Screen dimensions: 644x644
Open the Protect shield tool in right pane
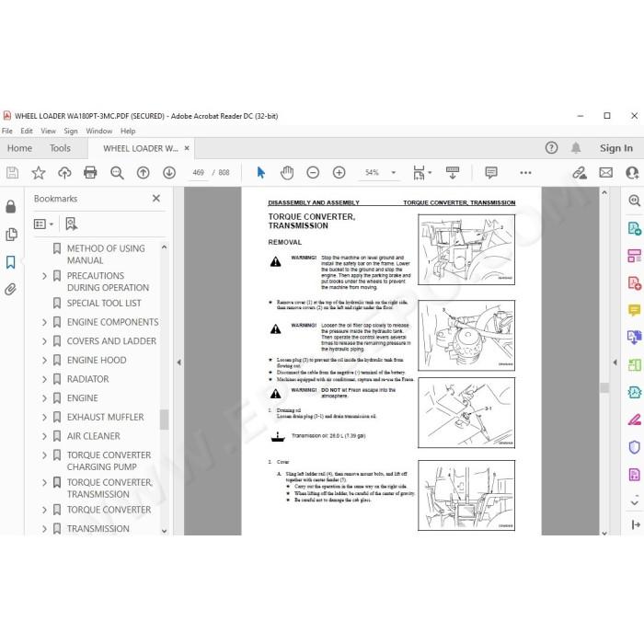(x=635, y=447)
